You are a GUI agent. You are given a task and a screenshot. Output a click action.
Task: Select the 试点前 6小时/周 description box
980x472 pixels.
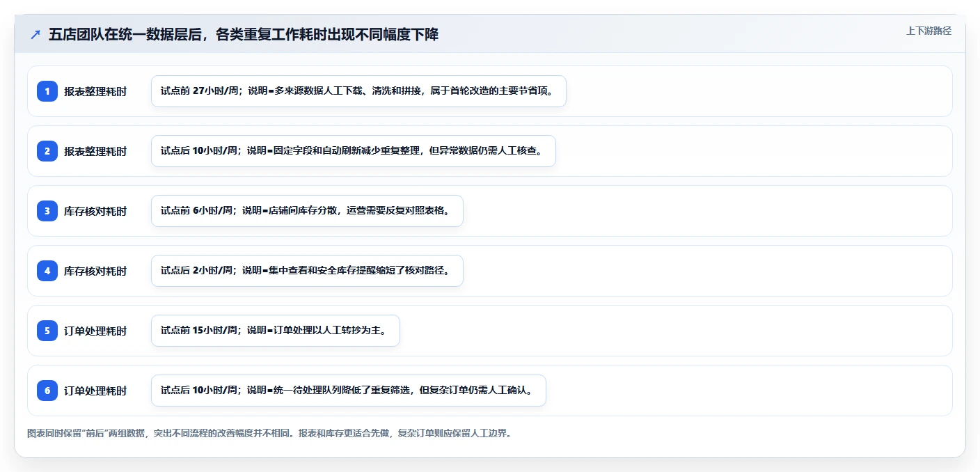pyautogui.click(x=307, y=211)
